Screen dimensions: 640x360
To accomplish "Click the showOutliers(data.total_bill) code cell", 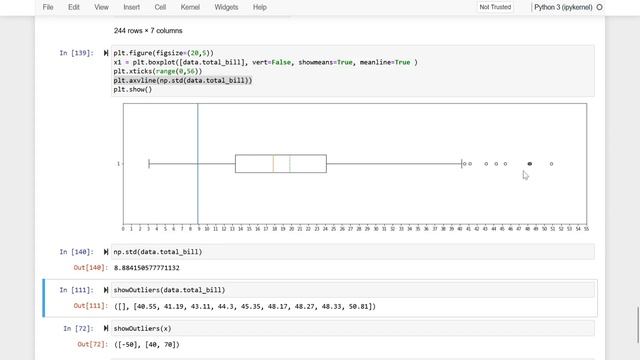I will coord(353,290).
